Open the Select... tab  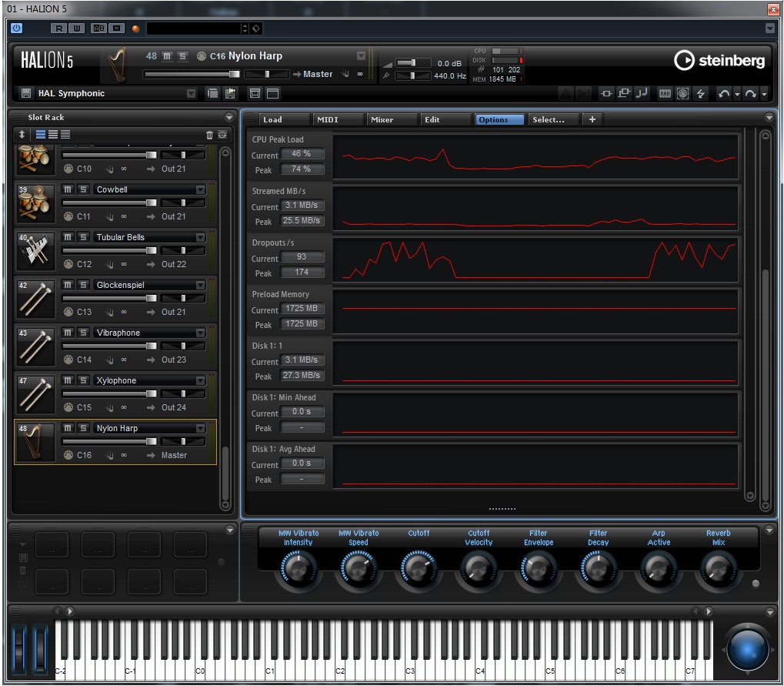coord(553,119)
